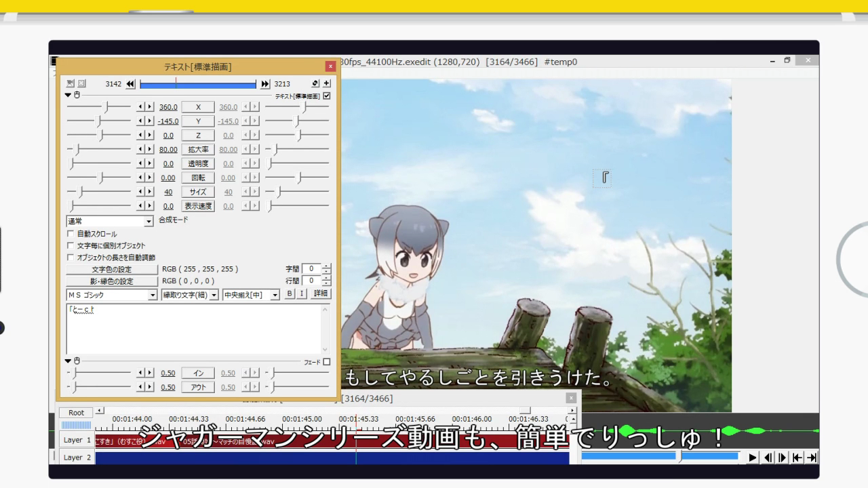This screenshot has height=488, width=868.
Task: Enable the 自動スクロール option
Action: (71, 234)
